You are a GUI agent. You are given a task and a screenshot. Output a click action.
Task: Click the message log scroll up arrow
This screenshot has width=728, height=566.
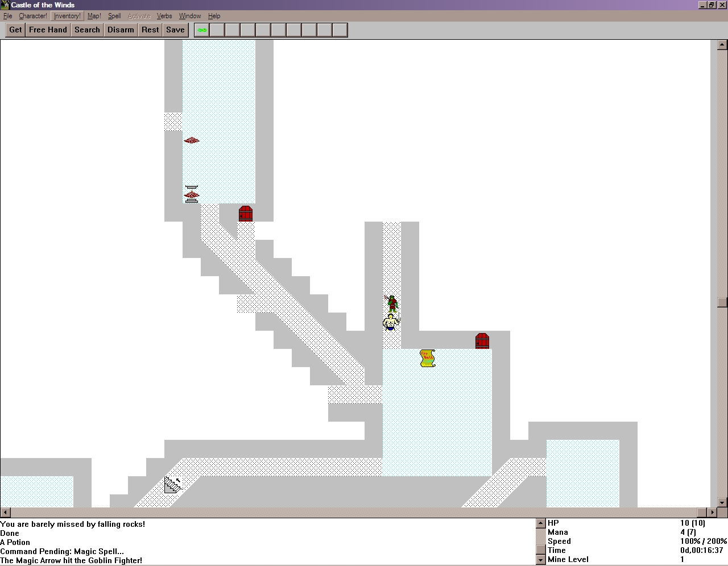click(x=541, y=523)
